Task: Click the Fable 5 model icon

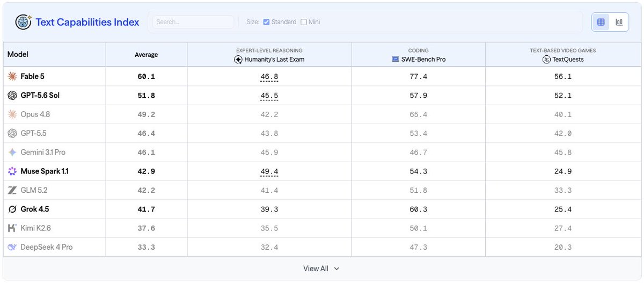Action: point(12,76)
